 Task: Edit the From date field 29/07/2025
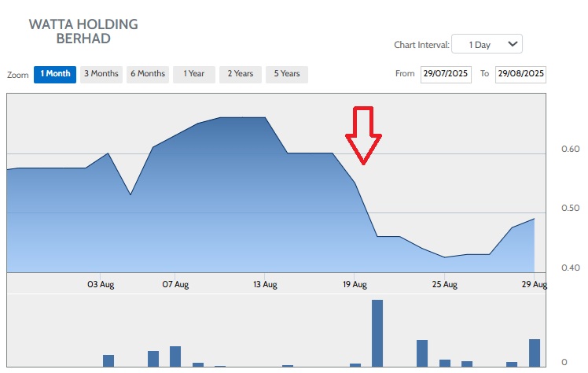coord(446,74)
